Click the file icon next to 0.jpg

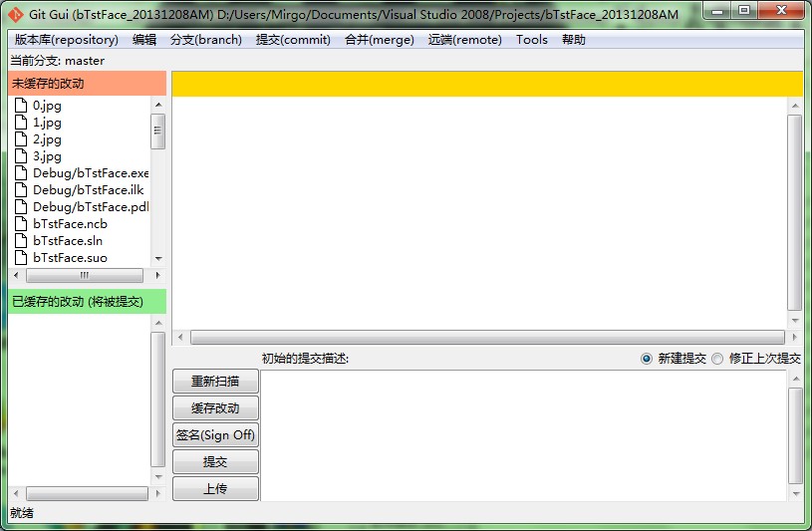click(21, 106)
